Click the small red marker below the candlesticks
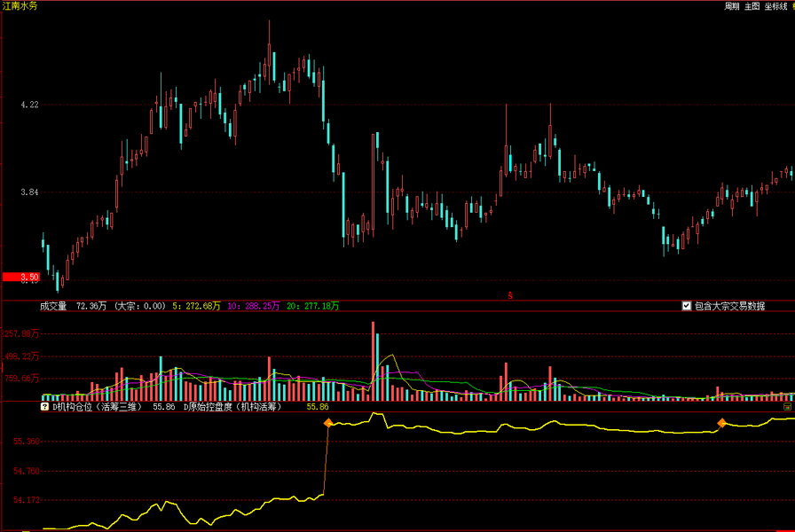The image size is (795, 532). pos(510,295)
